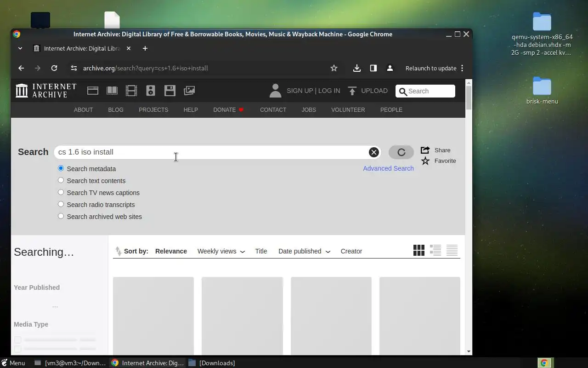Click the Internet Archive logo
The width and height of the screenshot is (588, 368).
46,91
